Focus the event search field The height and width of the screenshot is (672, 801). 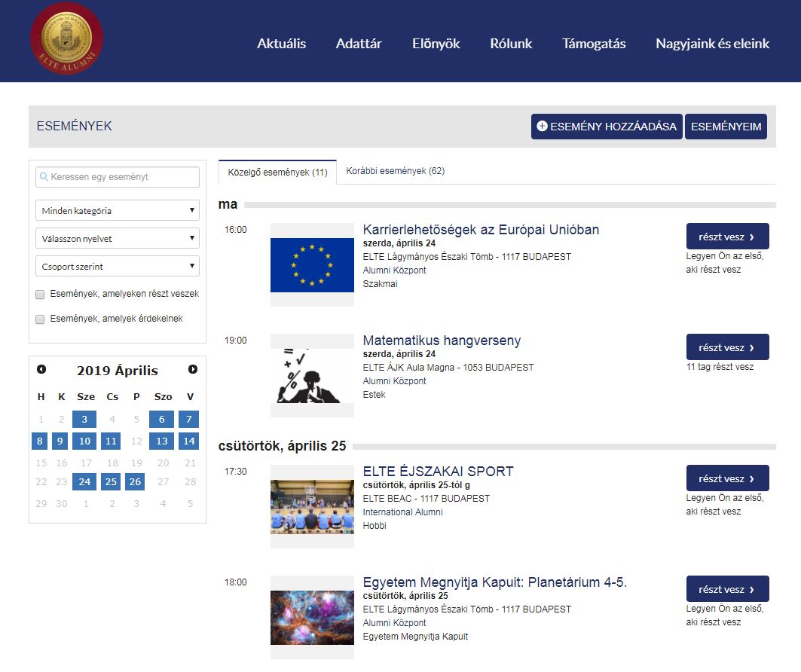point(118,177)
